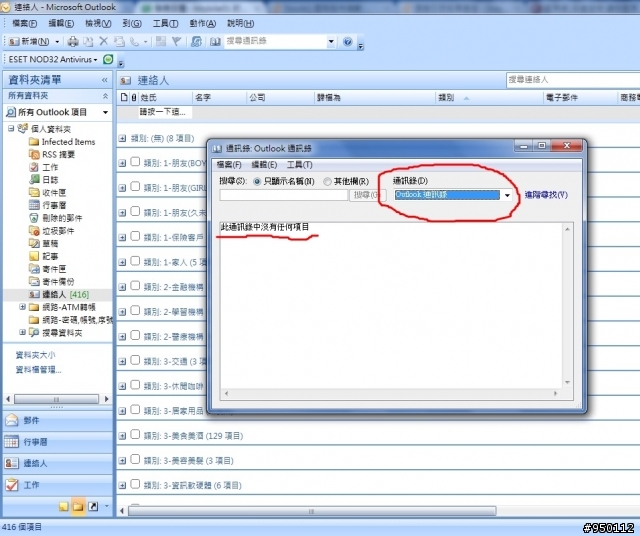Expand the 網路-ATM轉帳 folder
640x536 pixels.
[x=22, y=307]
